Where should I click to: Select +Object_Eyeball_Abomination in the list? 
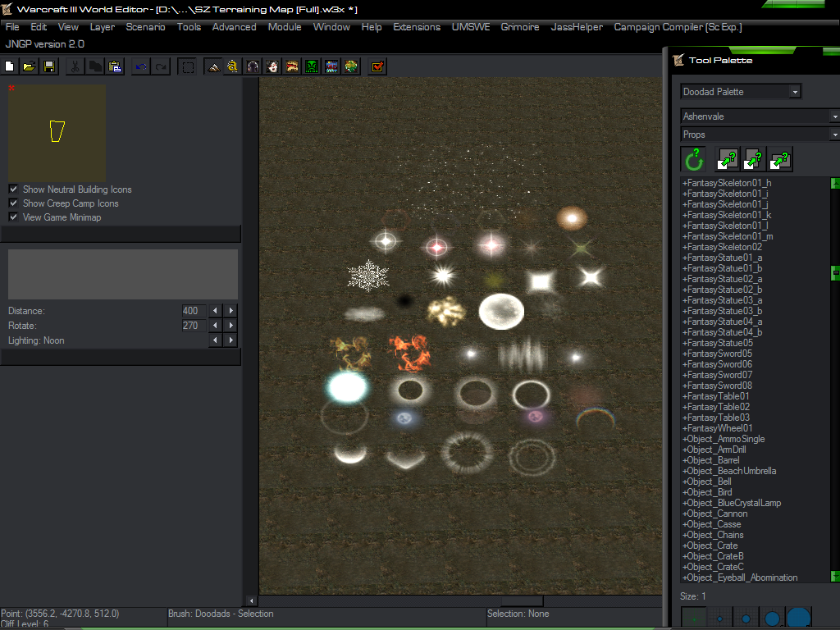click(x=740, y=577)
